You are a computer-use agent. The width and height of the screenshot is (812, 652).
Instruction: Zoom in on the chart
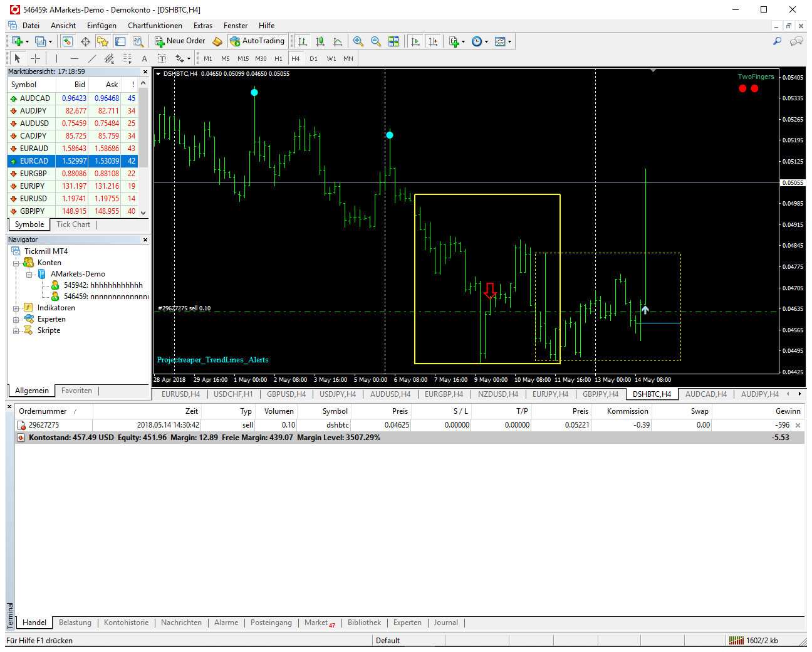pyautogui.click(x=358, y=41)
